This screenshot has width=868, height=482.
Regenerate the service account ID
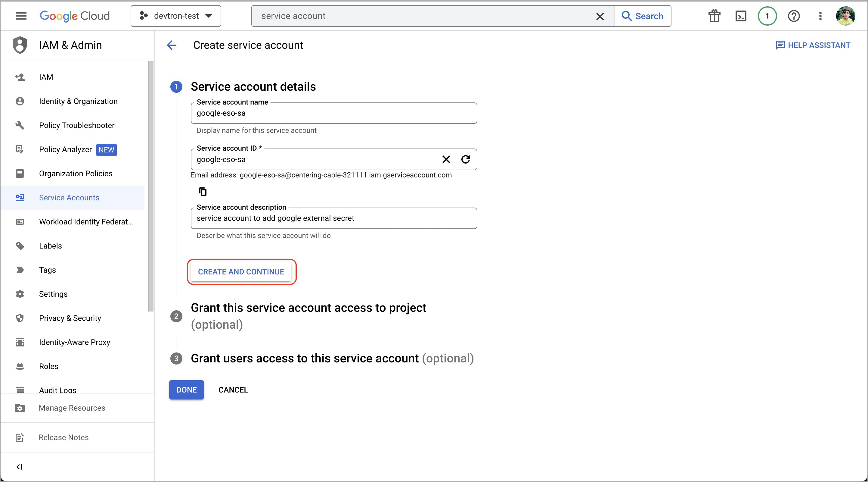(465, 159)
